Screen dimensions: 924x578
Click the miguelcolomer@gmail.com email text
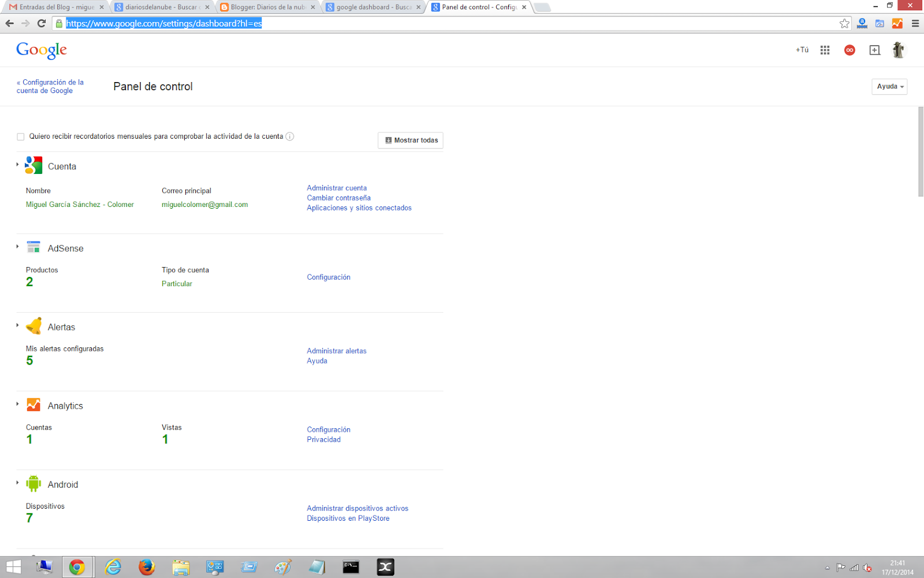click(x=205, y=205)
